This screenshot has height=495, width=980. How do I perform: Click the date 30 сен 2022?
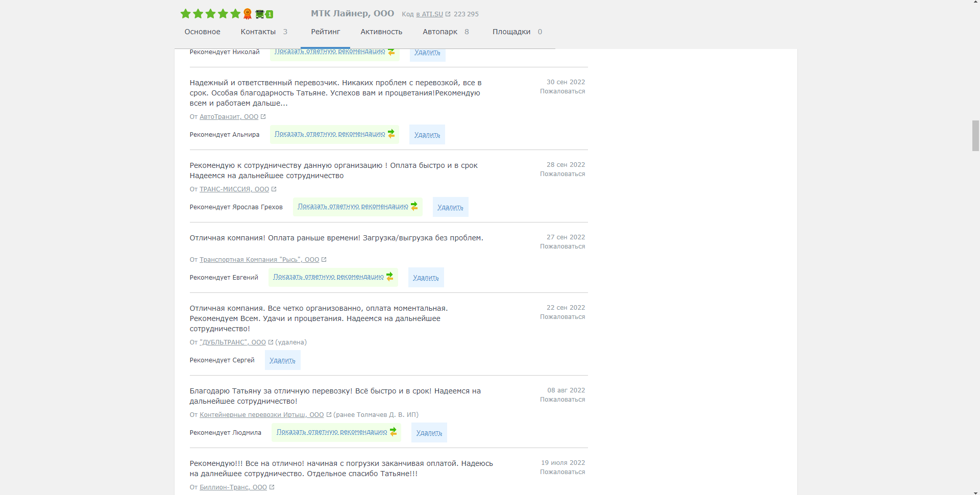tap(566, 82)
